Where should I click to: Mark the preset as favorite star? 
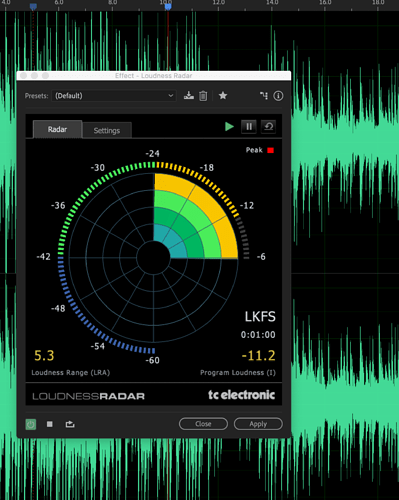pyautogui.click(x=223, y=96)
